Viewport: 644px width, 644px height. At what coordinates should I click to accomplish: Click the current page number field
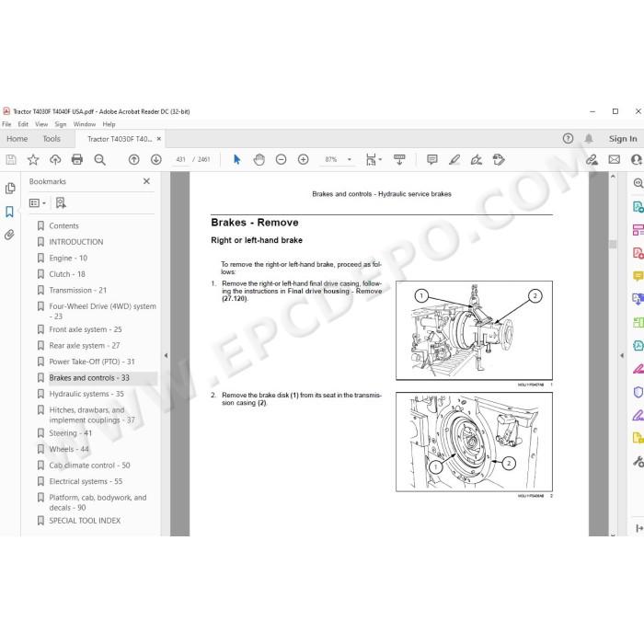click(x=180, y=159)
